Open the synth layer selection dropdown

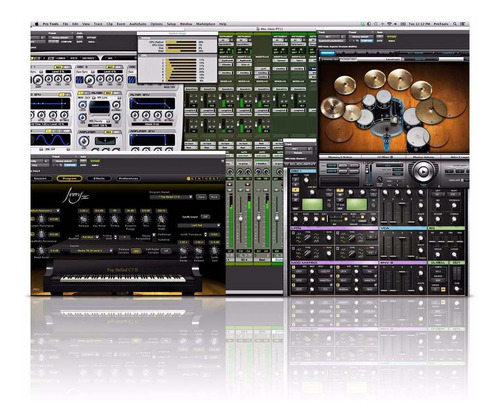click(x=199, y=226)
